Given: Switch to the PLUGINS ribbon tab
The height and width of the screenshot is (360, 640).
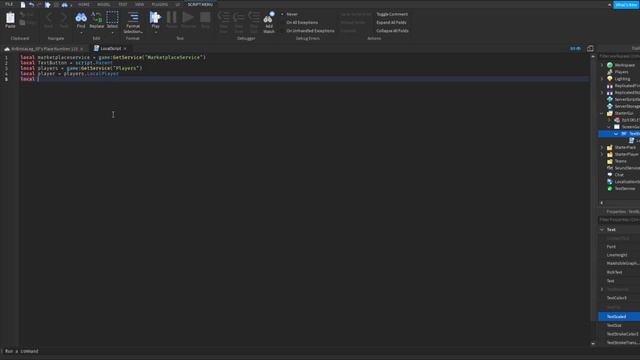Looking at the screenshot, I should tap(160, 4).
